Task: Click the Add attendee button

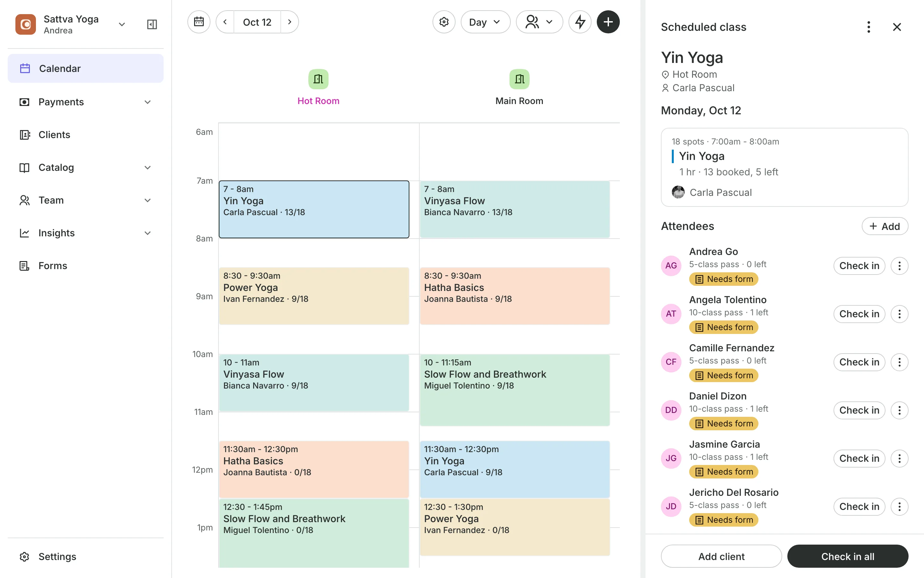Action: click(x=885, y=226)
